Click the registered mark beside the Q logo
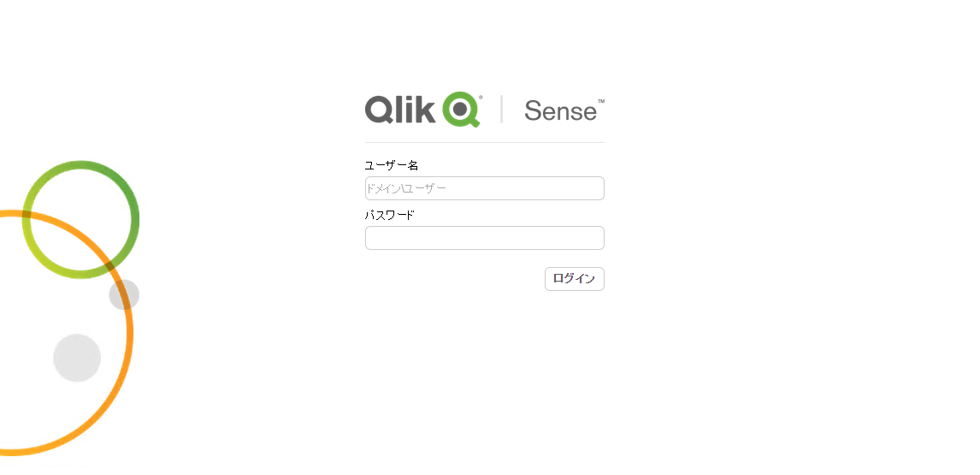Image resolution: width=980 pixels, height=475 pixels. [481, 97]
